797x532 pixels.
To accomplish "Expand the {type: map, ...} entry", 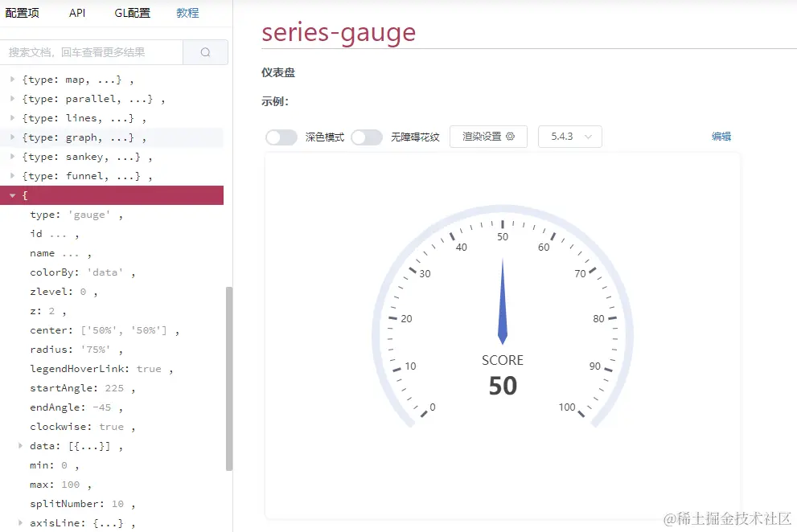I will (12, 80).
